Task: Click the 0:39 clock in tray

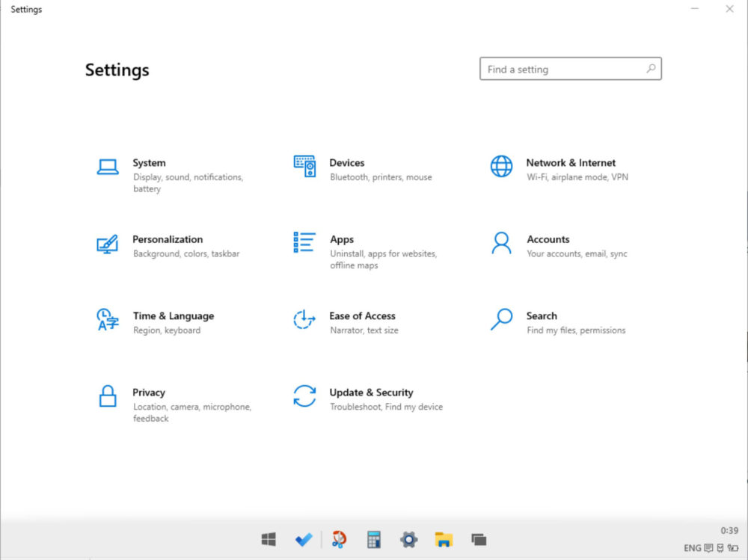Action: [x=729, y=530]
